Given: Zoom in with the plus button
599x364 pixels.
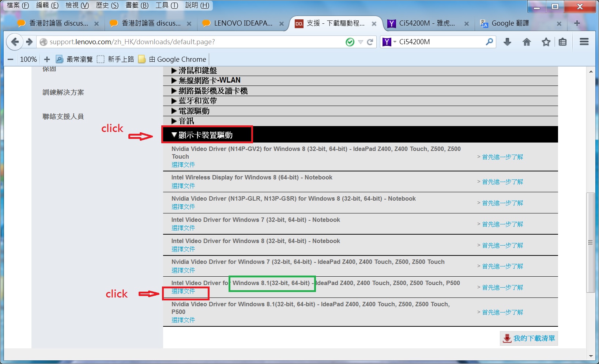Looking at the screenshot, I should [47, 59].
